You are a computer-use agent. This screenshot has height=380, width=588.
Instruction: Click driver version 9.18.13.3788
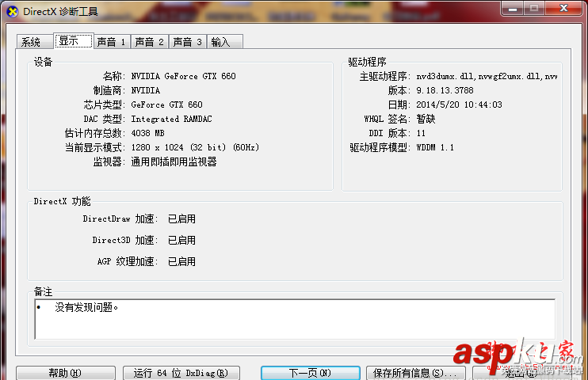coord(445,90)
